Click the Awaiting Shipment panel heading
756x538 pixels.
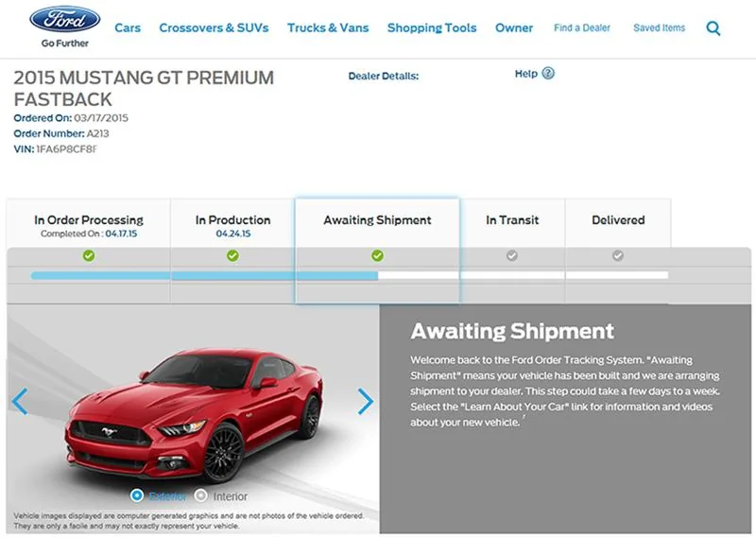tap(512, 331)
